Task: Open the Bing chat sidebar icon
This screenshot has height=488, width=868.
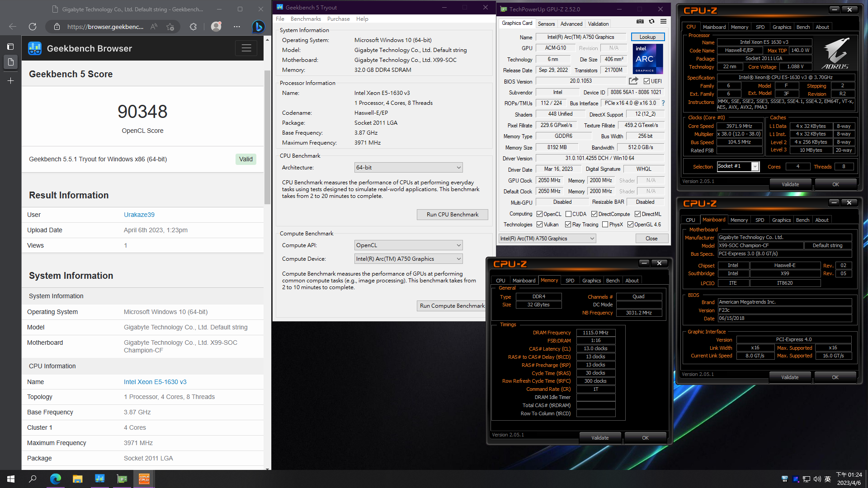Action: point(258,27)
